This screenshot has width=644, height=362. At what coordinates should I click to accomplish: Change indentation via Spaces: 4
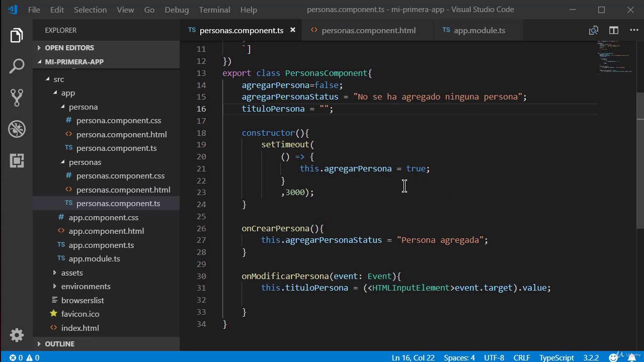pos(459,357)
